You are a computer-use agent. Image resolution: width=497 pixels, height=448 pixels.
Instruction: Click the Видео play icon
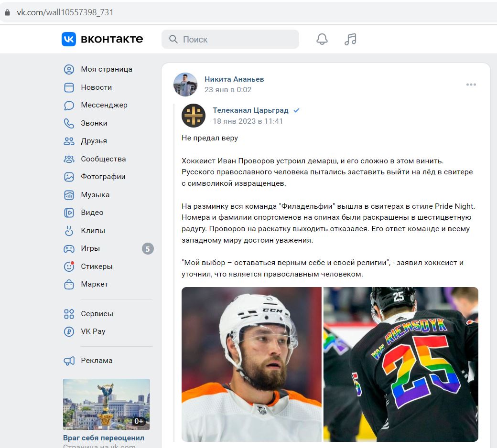pyautogui.click(x=69, y=213)
